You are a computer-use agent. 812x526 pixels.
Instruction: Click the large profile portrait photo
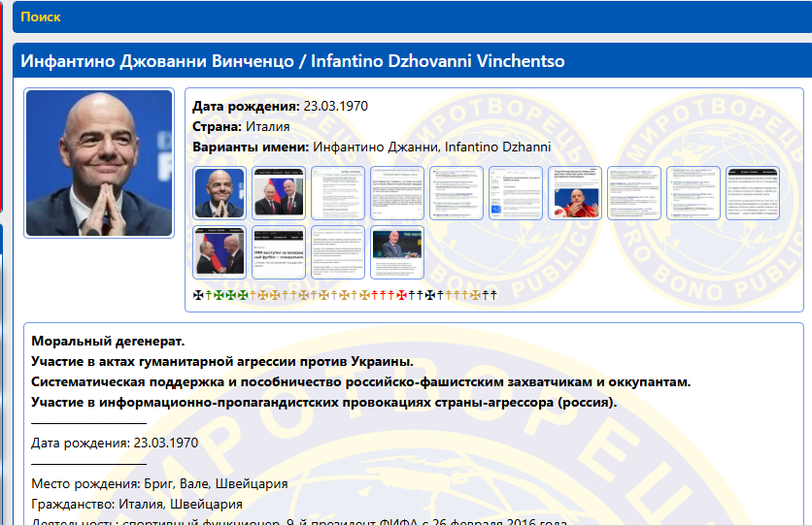pos(99,163)
